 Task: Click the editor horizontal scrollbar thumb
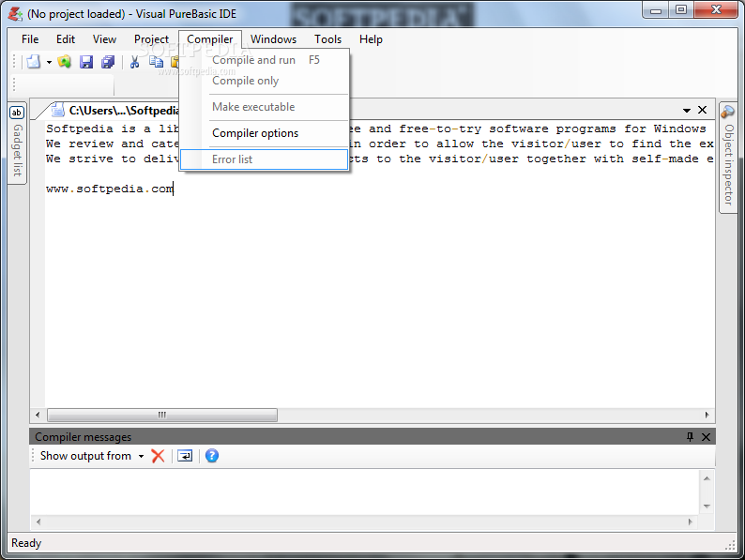(x=162, y=415)
